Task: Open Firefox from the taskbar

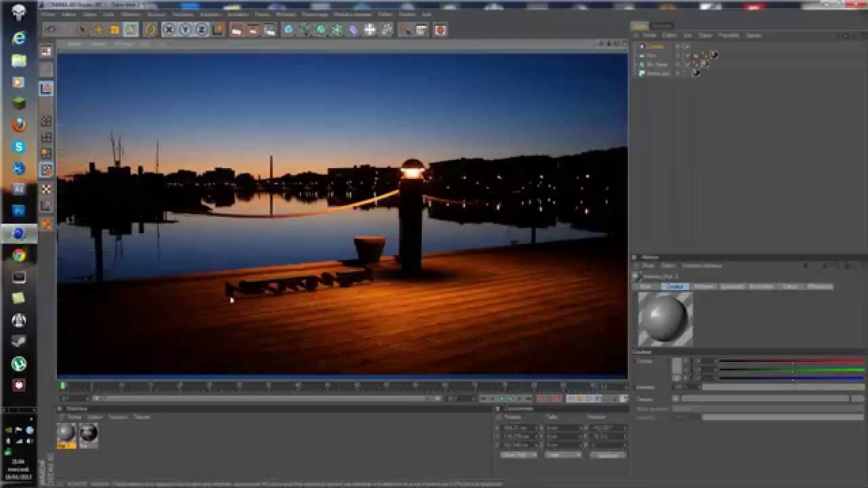Action: click(x=19, y=125)
